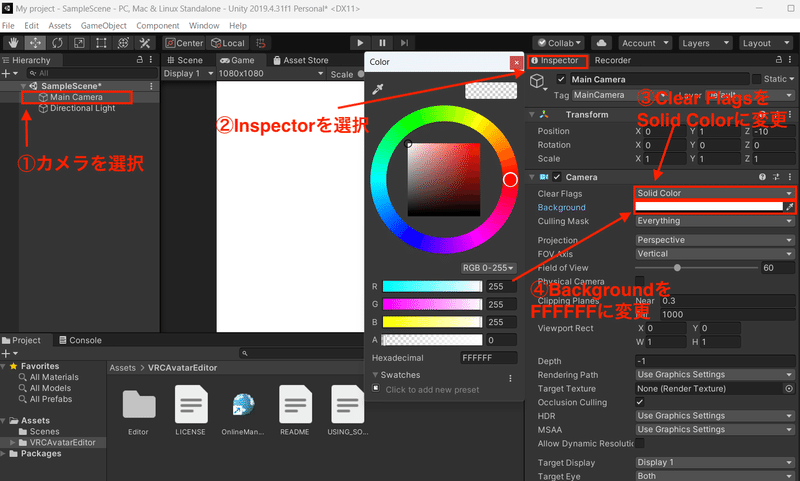Switch to the Asset Store tab
The width and height of the screenshot is (800, 481).
pyautogui.click(x=301, y=60)
